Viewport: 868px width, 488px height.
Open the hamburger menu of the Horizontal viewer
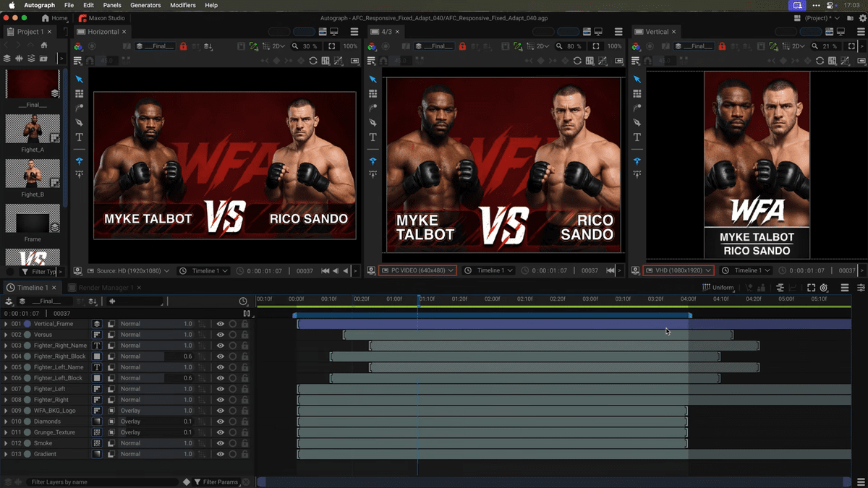(354, 32)
